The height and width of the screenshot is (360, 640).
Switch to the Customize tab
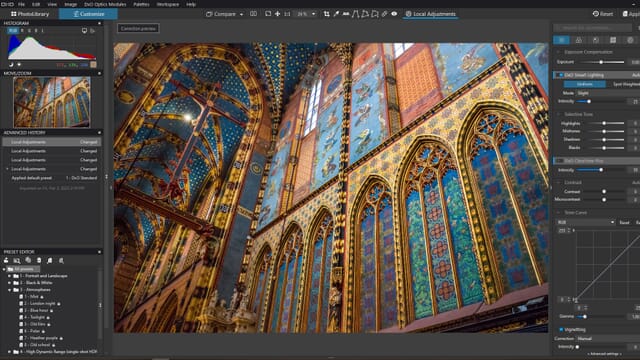(x=89, y=14)
